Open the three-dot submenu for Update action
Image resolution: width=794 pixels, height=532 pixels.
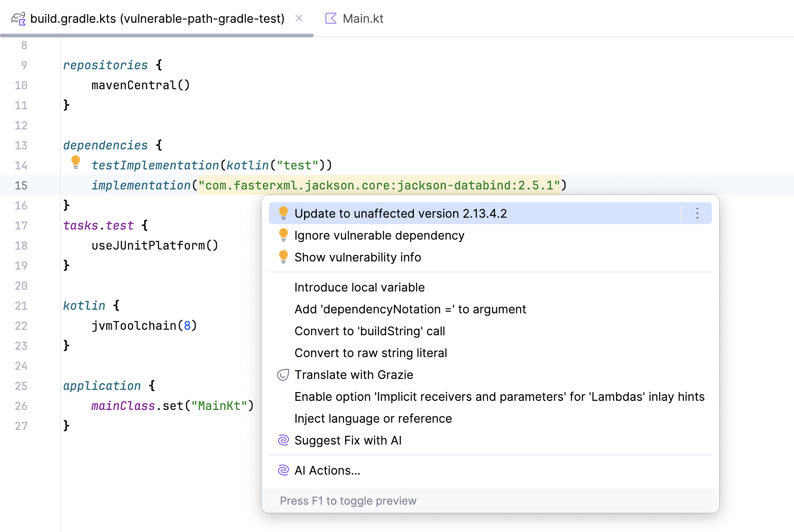coord(697,214)
